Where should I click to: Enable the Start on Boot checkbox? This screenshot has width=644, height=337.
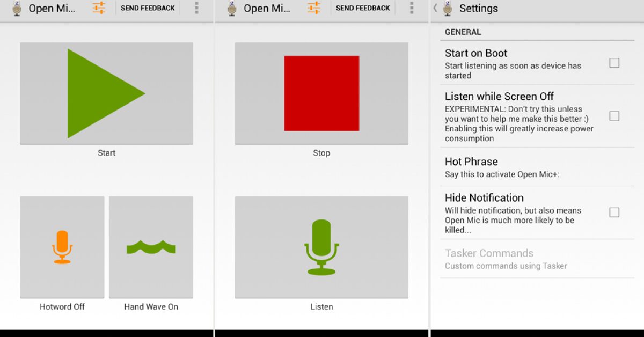tap(614, 63)
